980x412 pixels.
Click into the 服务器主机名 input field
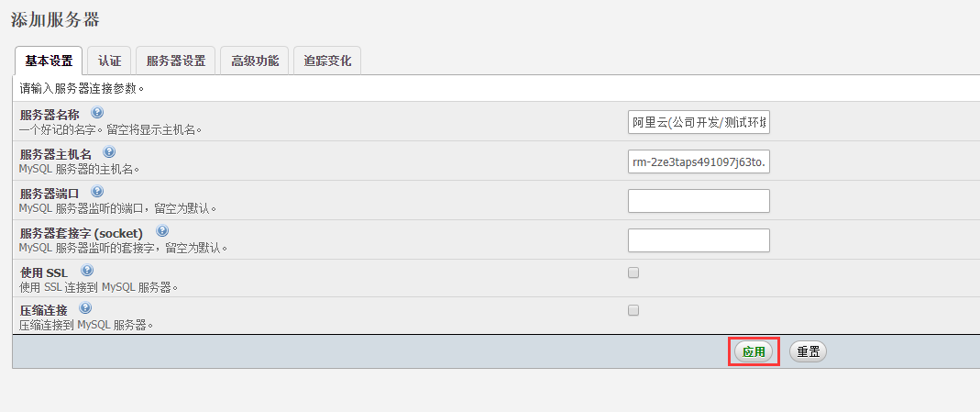click(699, 162)
